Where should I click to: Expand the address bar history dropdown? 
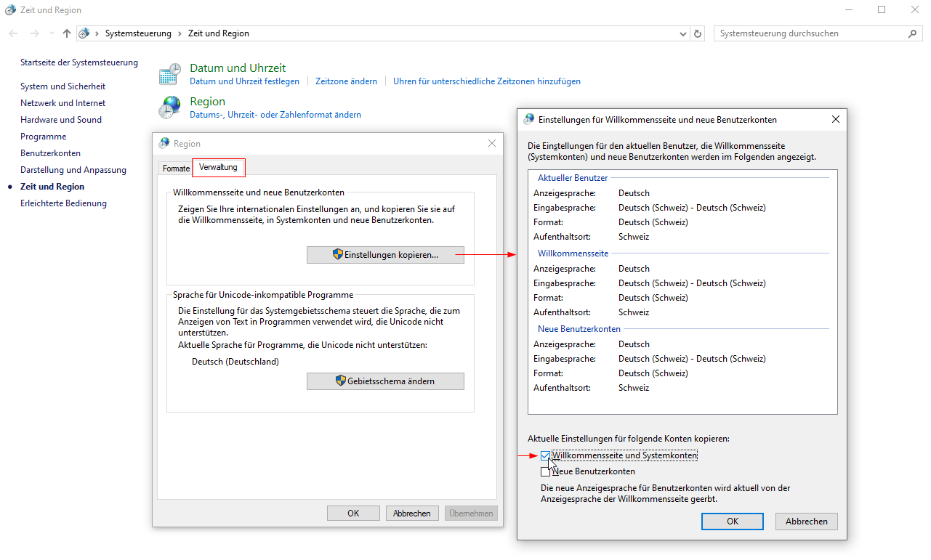click(682, 33)
